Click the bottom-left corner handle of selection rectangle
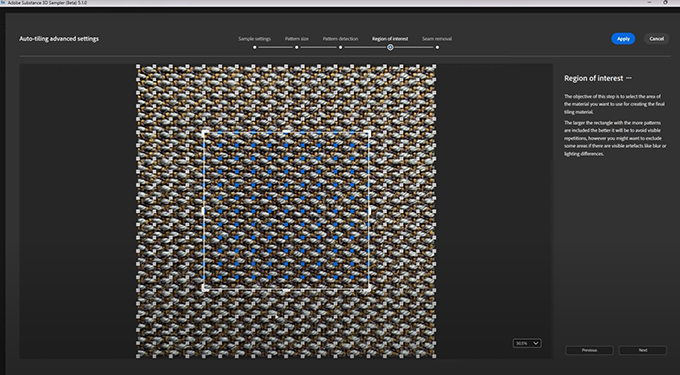 (204, 288)
